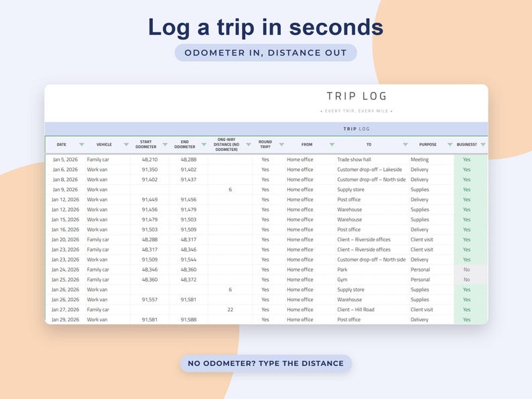
Task: Open the Vehicle column filter dropdown
Action: point(126,145)
